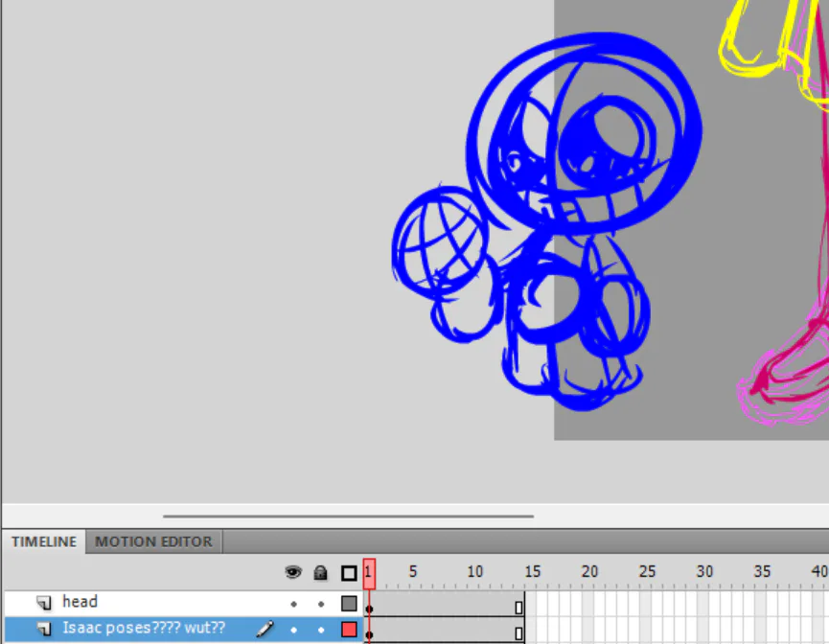Click frame 25 on the timeline ruler
This screenshot has height=644, width=829.
647,571
